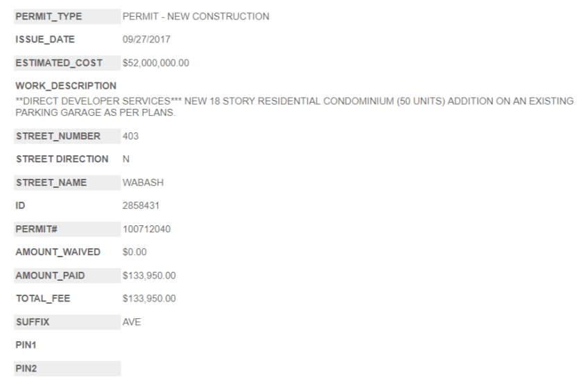Click the STREET DIRECTION value N
The image size is (588, 382).
pos(126,159)
